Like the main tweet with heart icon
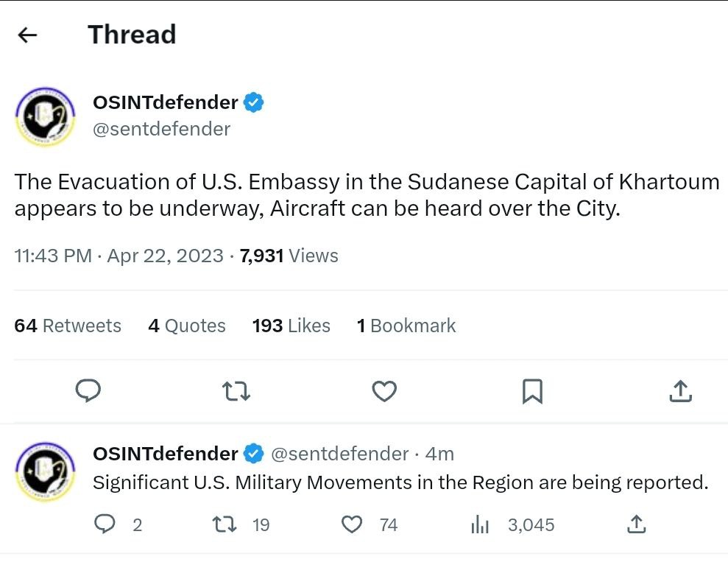This screenshot has height=562, width=728. tap(384, 391)
